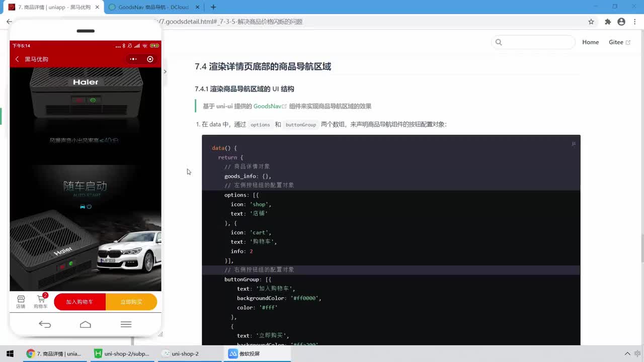Viewport: 644px width, 362px height.
Task: Click code line info: 2
Action: pyautogui.click(x=242, y=251)
